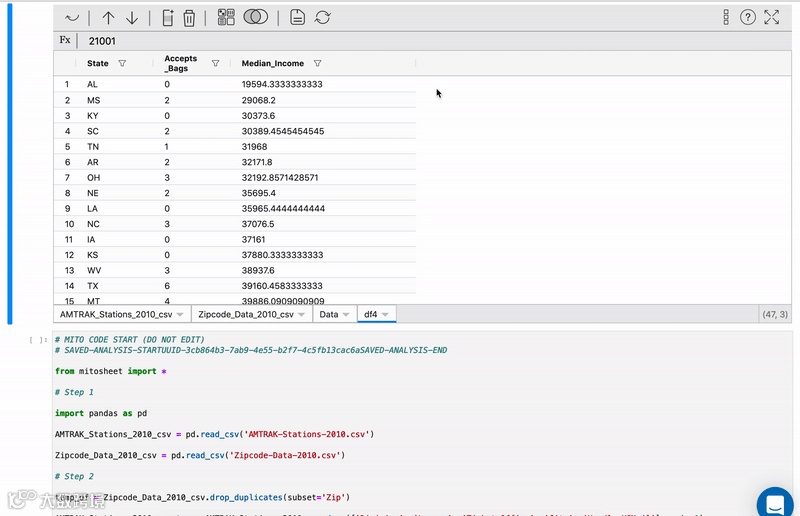Screen dimensions: 800x516
Task: Click the '# Step 2' comment line
Action: (74, 476)
